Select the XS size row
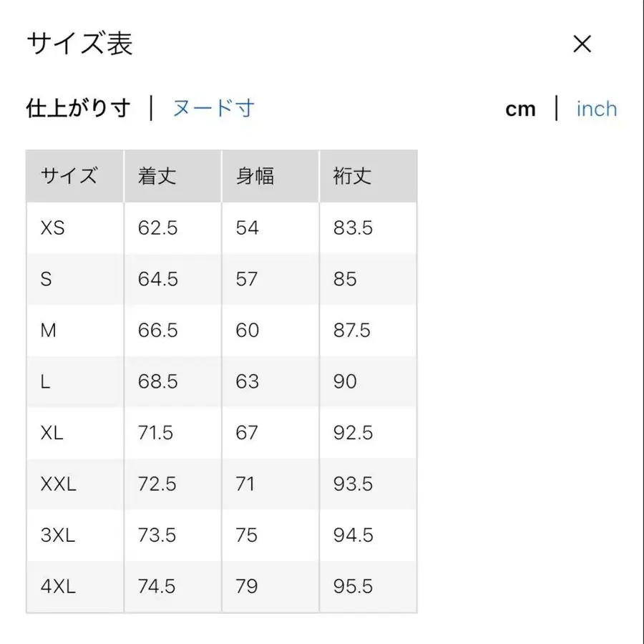This screenshot has width=644, height=644. click(52, 228)
